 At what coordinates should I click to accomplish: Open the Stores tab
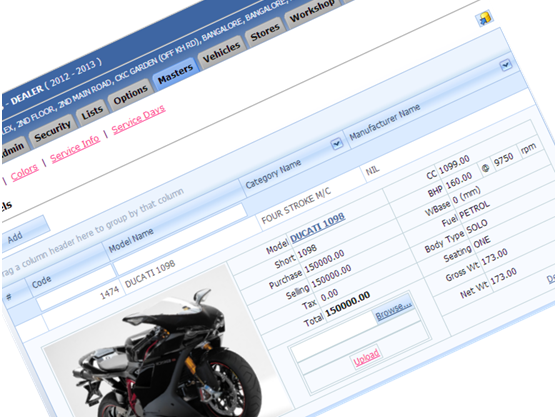pos(265,32)
